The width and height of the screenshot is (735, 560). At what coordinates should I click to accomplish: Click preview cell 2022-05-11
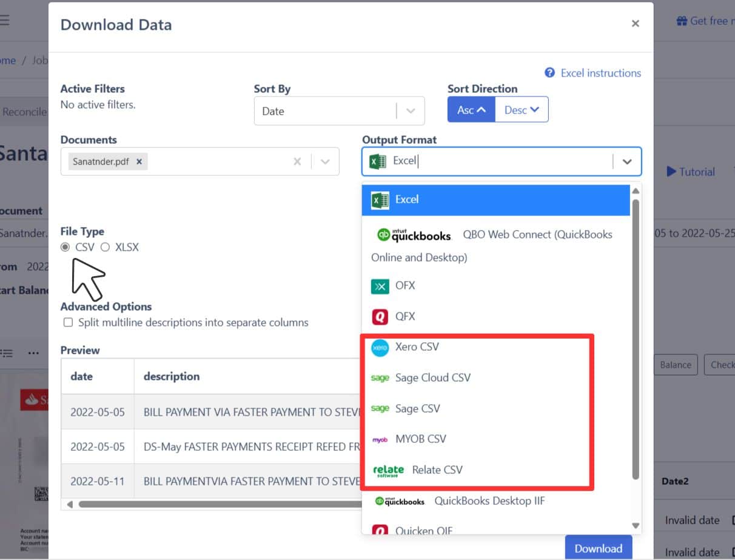[x=98, y=482]
